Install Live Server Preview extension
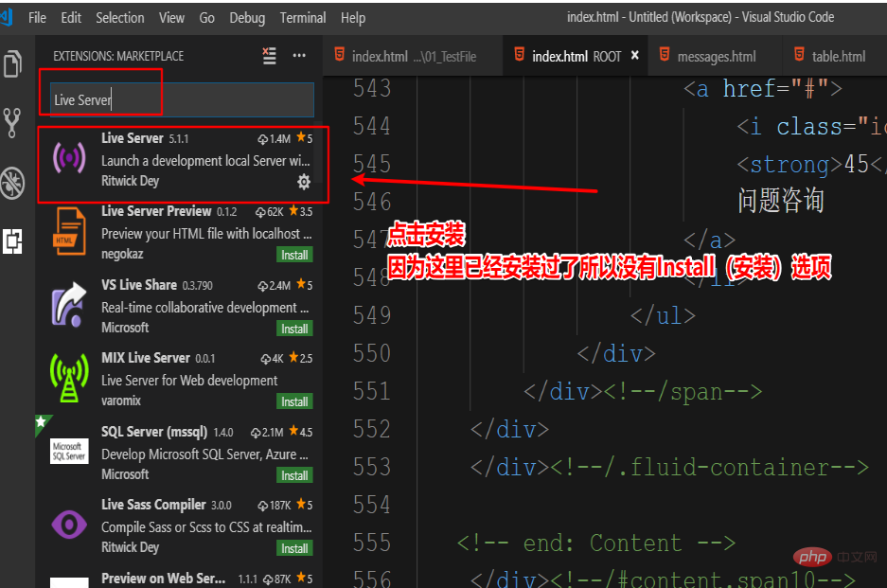 point(294,256)
